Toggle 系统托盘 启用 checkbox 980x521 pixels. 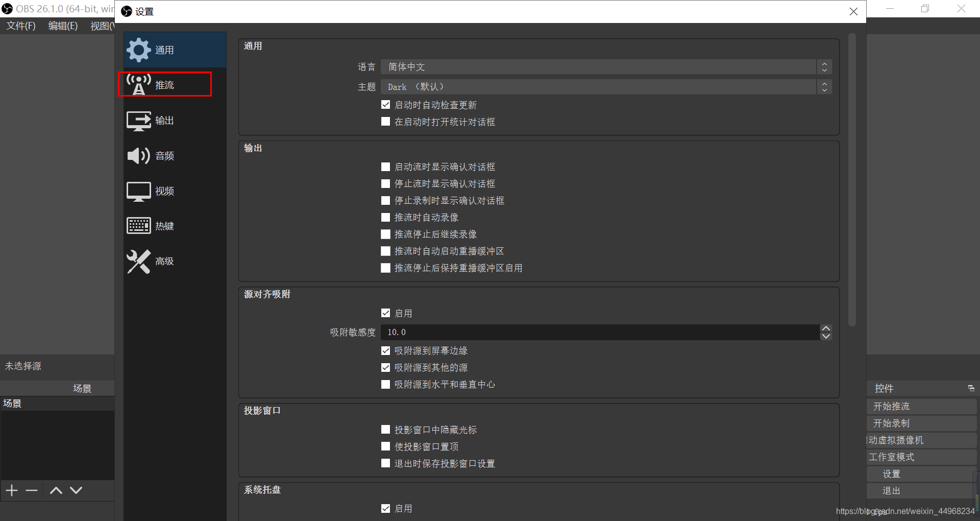pyautogui.click(x=386, y=508)
